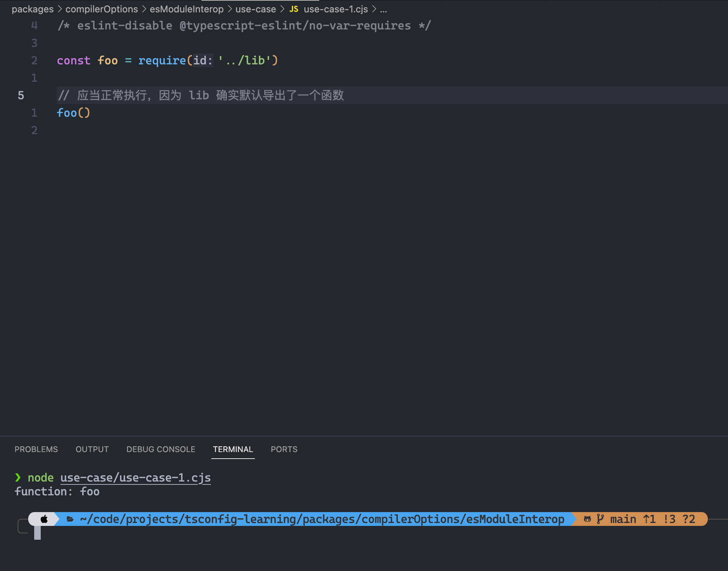Open the 'compilerOptions' breadcrumb folder
This screenshot has width=728, height=571.
(x=101, y=9)
